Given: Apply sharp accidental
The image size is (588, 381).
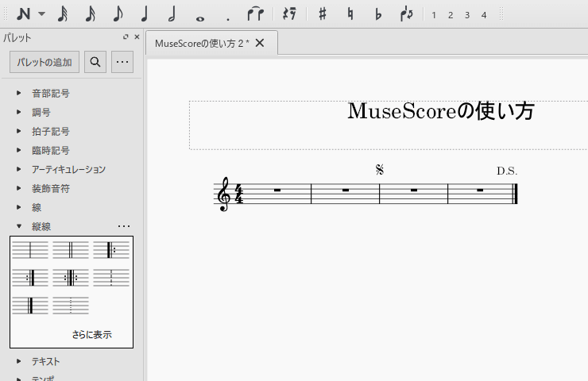Looking at the screenshot, I should (322, 14).
